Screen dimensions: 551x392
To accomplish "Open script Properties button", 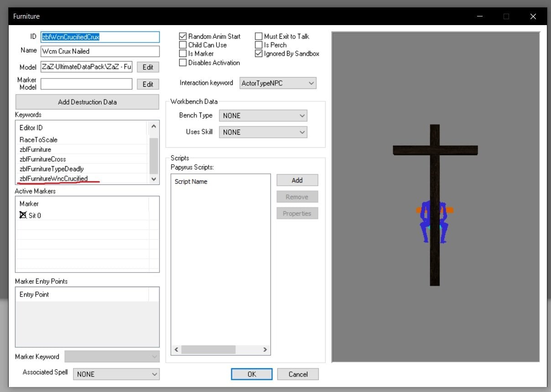I will pyautogui.click(x=297, y=213).
